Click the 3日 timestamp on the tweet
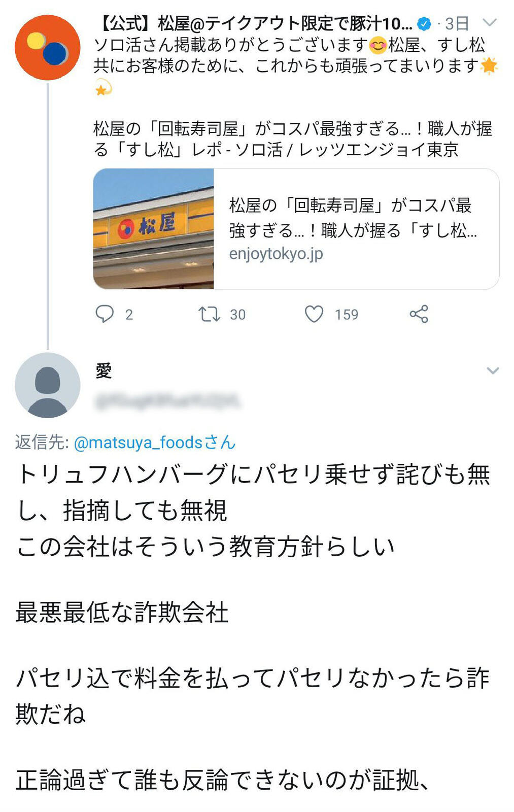Viewport: 514px width, 812px height. [x=457, y=23]
